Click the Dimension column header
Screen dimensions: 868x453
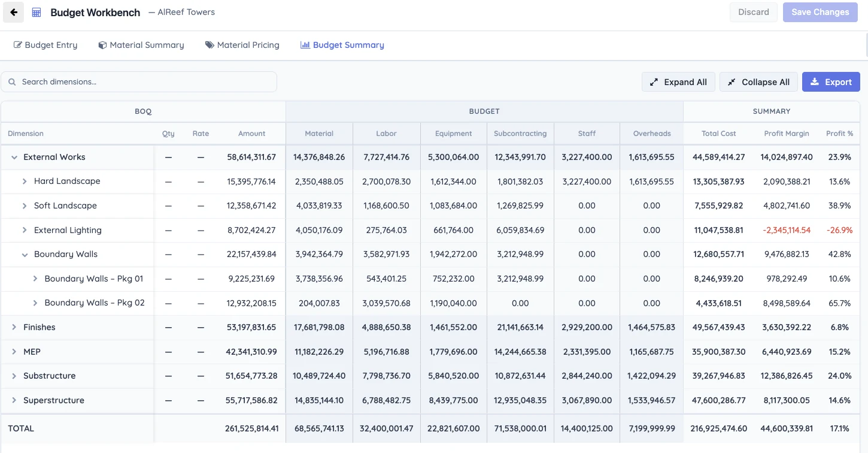(26, 134)
